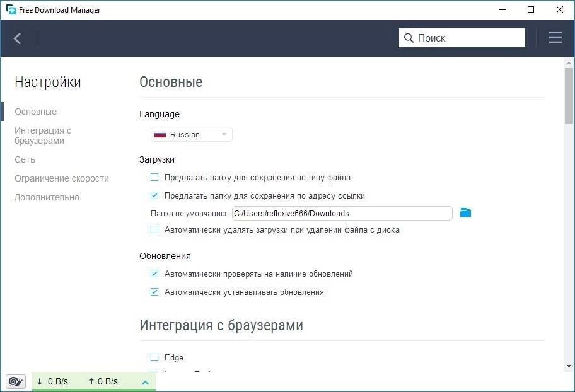Enable auto-delete downloads when file removed
This screenshot has height=392, width=575.
point(154,229)
